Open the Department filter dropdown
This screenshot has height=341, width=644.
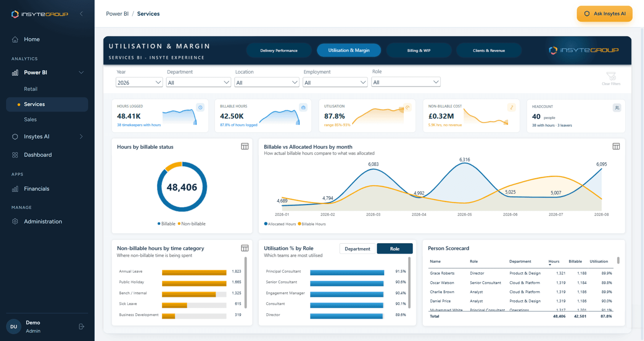(x=198, y=82)
